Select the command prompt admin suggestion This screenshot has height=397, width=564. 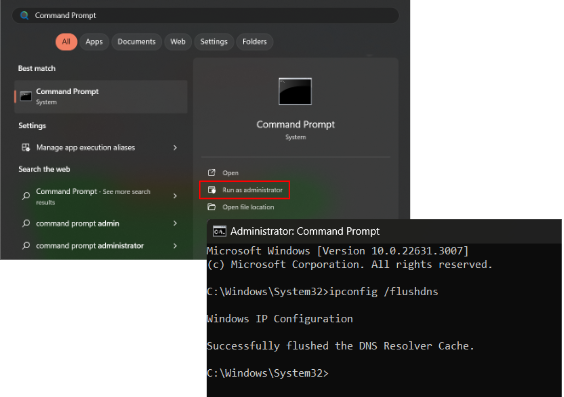point(101,223)
